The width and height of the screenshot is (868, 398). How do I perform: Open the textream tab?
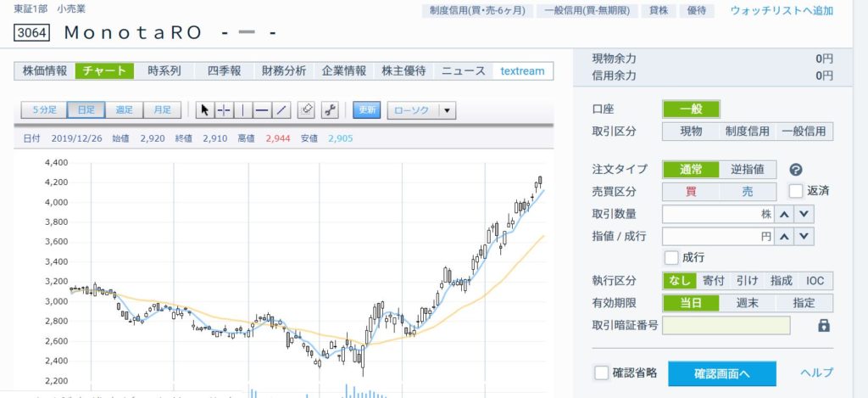coord(522,71)
